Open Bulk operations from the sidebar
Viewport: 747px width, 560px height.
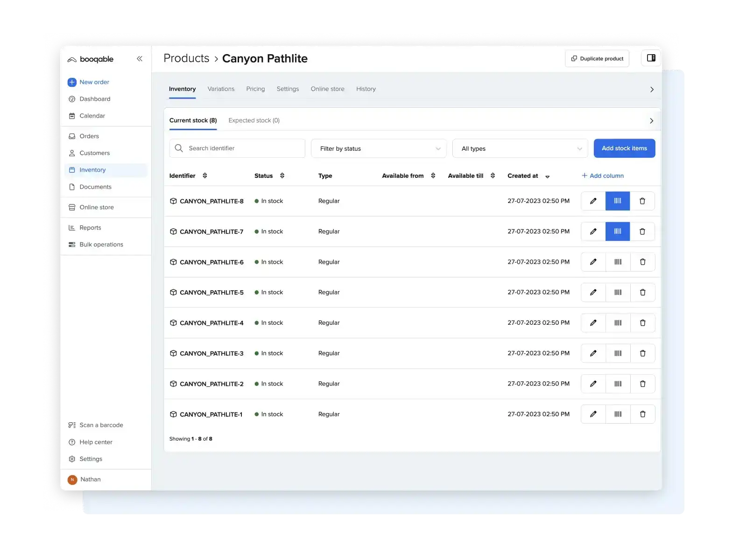pyautogui.click(x=101, y=244)
